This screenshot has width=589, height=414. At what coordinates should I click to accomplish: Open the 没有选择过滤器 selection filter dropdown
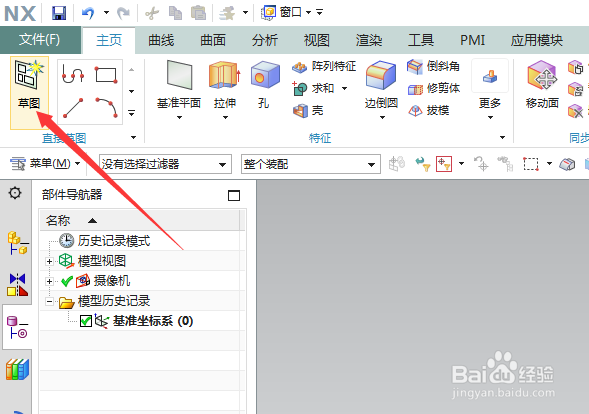tap(165, 164)
